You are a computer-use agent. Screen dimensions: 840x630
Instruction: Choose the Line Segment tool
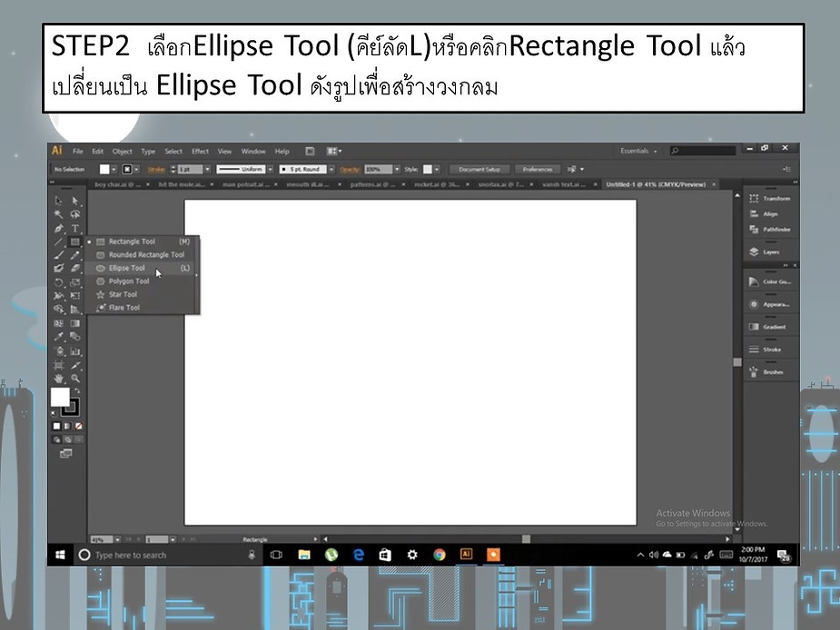pos(58,242)
